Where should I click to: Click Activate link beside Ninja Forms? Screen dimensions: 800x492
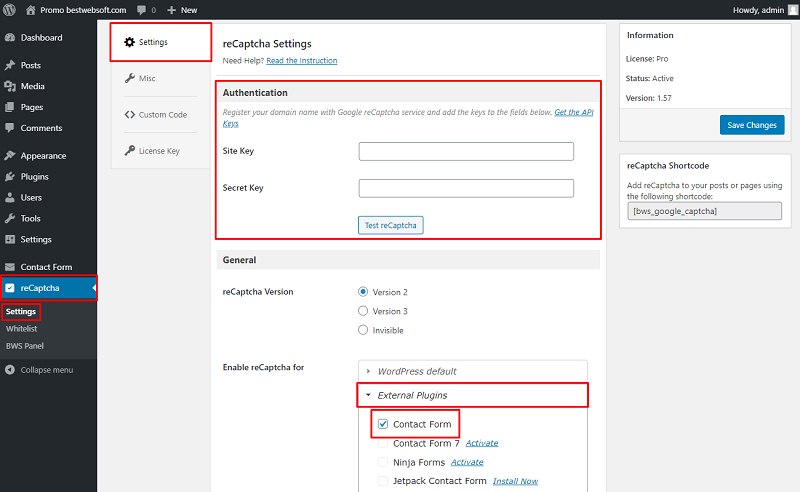467,462
